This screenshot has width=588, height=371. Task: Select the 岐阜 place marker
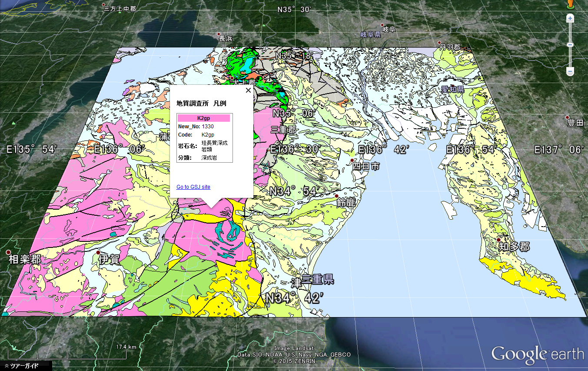tap(382, 25)
